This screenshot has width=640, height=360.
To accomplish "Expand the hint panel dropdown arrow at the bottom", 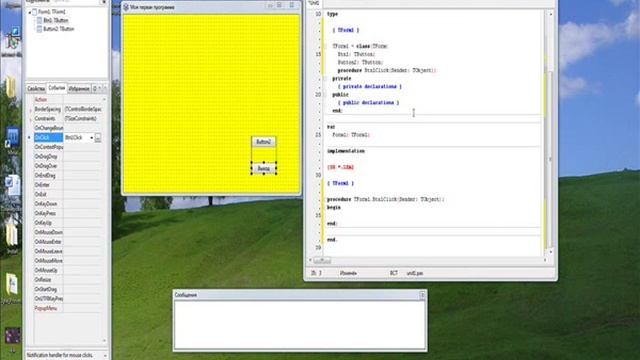I will (x=105, y=356).
